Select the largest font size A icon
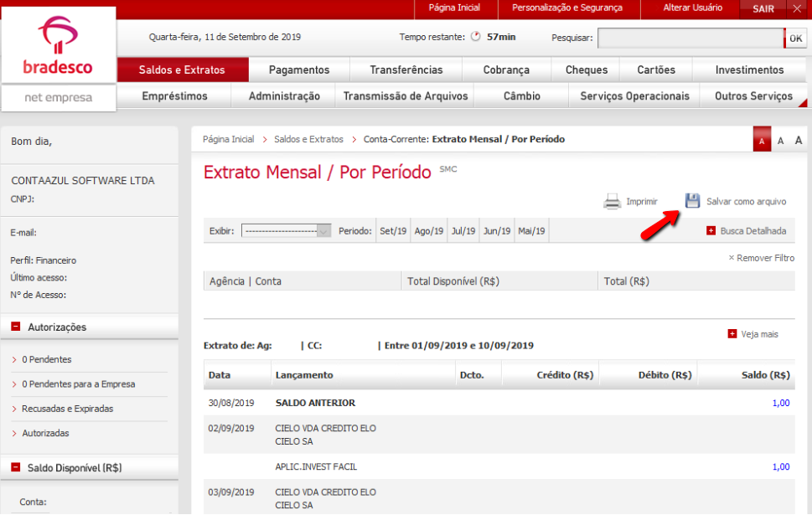The width and height of the screenshot is (812, 515). point(799,141)
